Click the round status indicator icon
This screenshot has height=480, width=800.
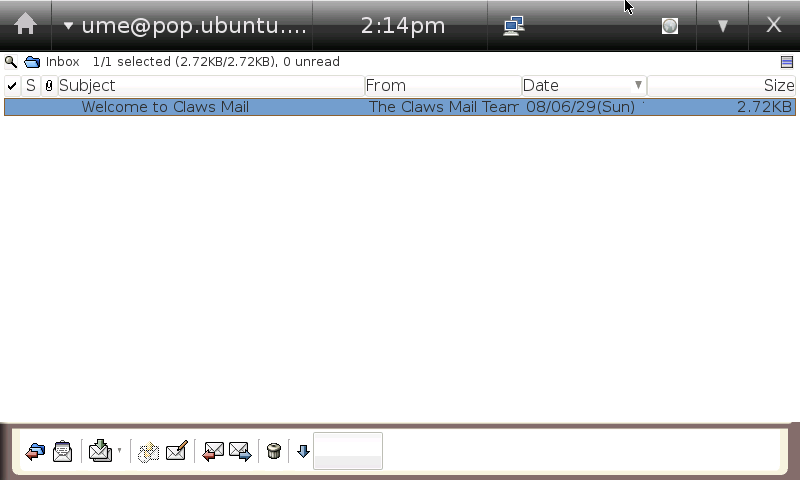pyautogui.click(x=670, y=26)
